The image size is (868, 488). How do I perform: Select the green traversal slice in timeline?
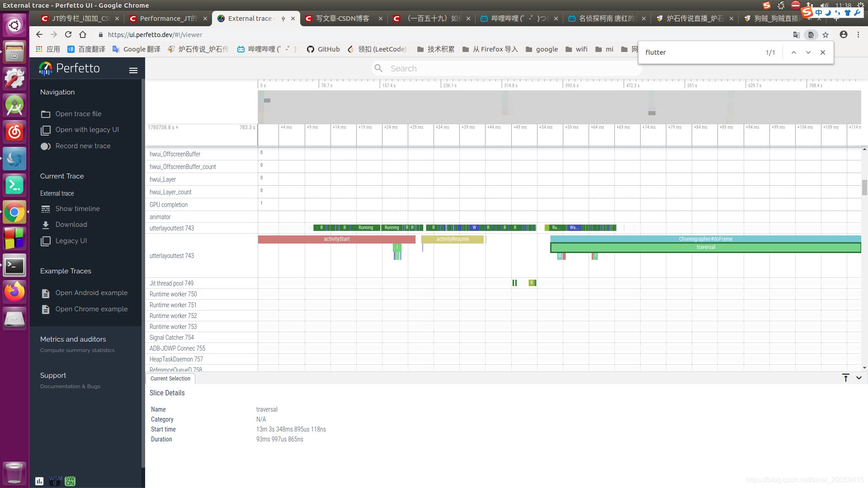[705, 248]
